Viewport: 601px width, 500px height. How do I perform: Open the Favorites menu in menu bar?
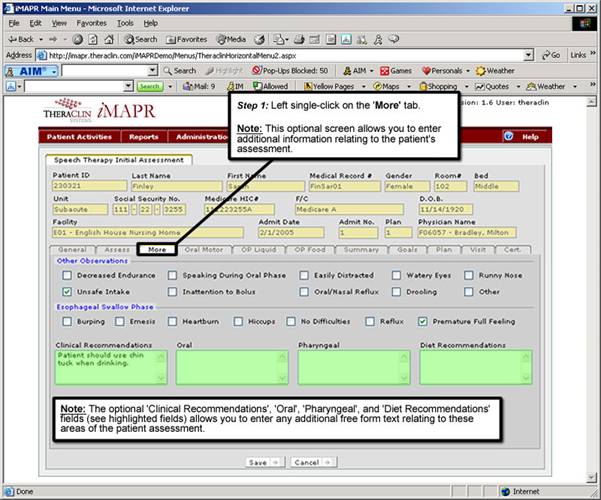[x=92, y=23]
